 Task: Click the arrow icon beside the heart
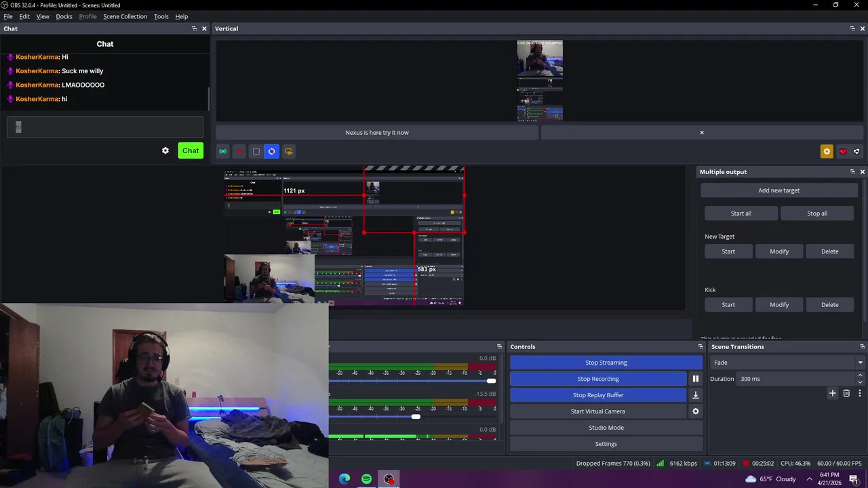pos(856,151)
